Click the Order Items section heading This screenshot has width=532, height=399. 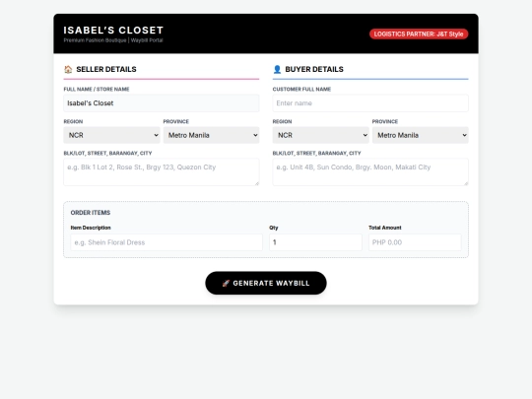coord(91,213)
